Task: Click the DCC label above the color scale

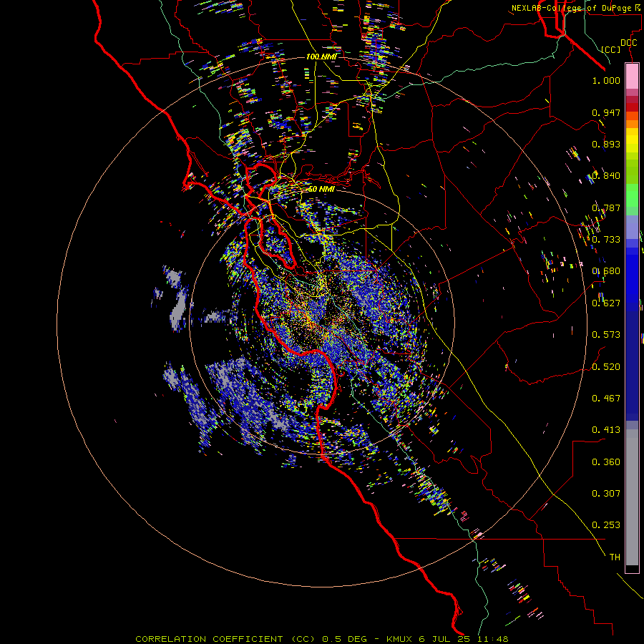Action: click(628, 43)
